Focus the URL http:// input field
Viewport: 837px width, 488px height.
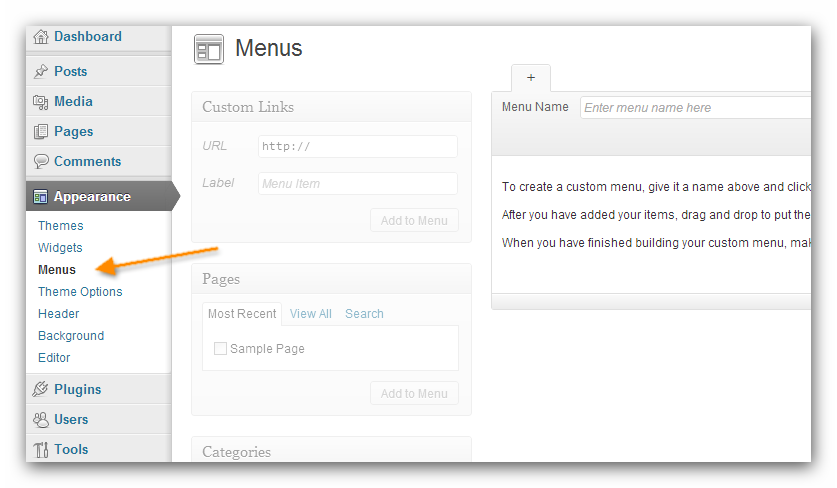coord(358,146)
